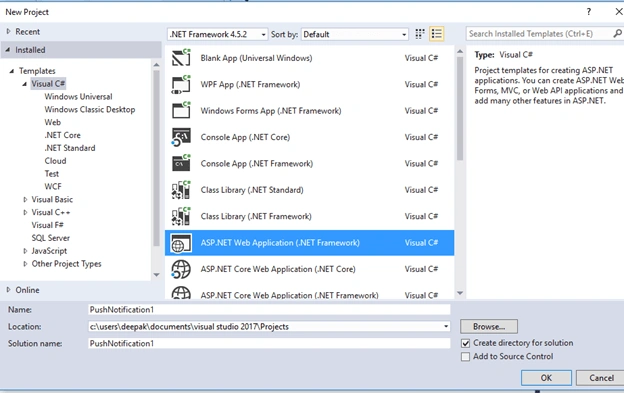Click the OK button
624x393 pixels.
coord(546,378)
